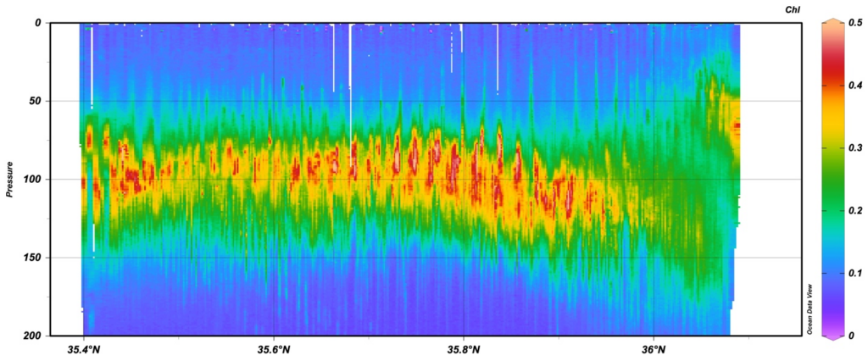The image size is (868, 361).
Task: Click the 0.1 colorbar scale label
Action: click(855, 273)
